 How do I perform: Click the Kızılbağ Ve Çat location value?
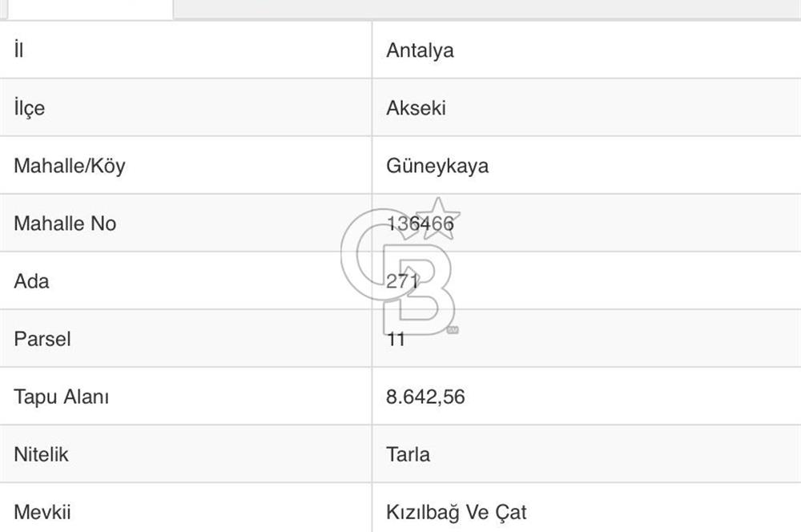pos(457,512)
